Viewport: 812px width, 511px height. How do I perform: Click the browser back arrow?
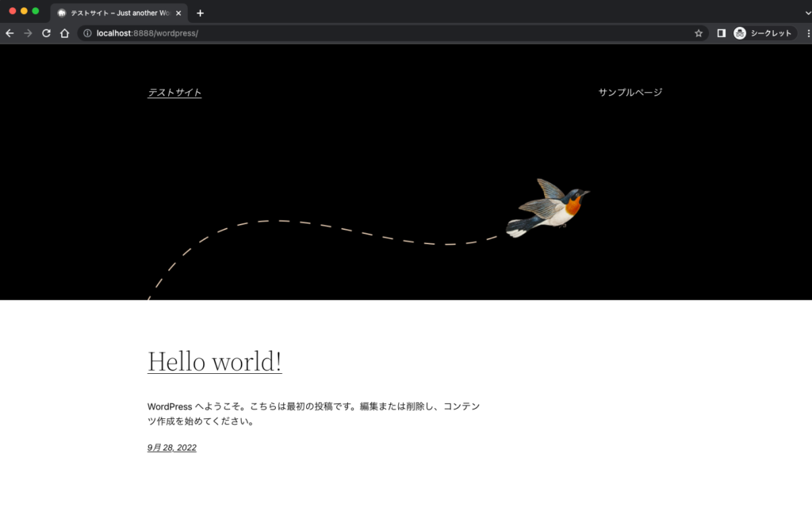click(x=10, y=33)
